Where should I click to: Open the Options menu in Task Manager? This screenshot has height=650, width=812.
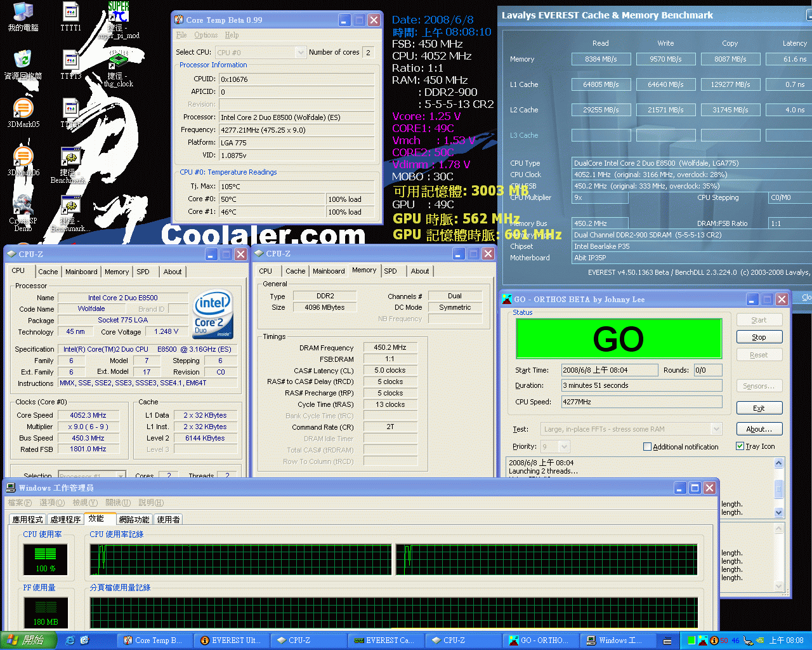51,503
